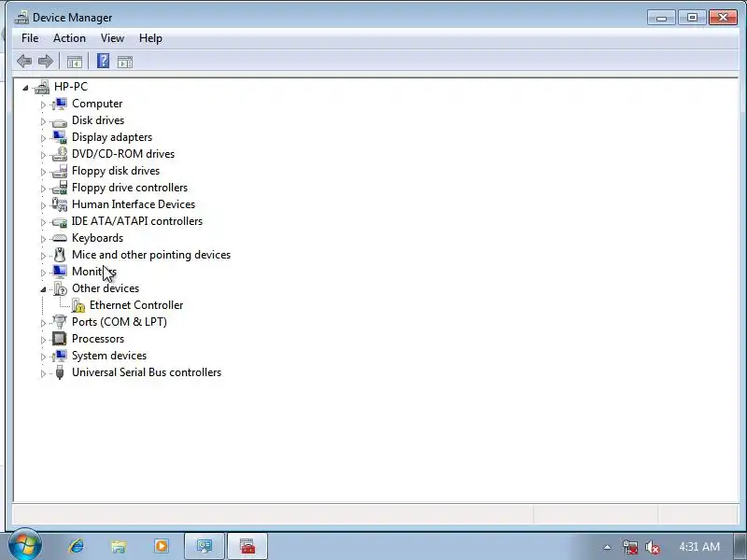Click the Forward arrow toolbar icon
The image size is (747, 560).
tap(45, 61)
